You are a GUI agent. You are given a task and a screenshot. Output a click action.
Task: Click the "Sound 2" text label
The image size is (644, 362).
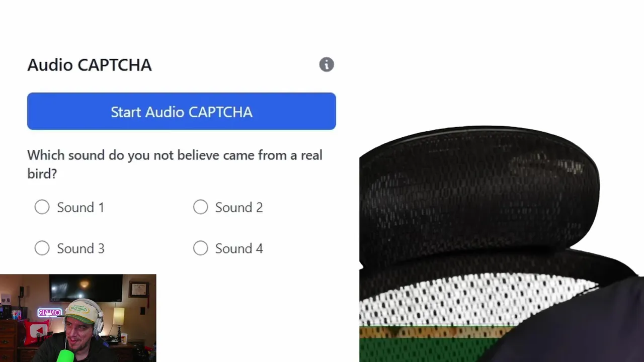pyautogui.click(x=239, y=208)
